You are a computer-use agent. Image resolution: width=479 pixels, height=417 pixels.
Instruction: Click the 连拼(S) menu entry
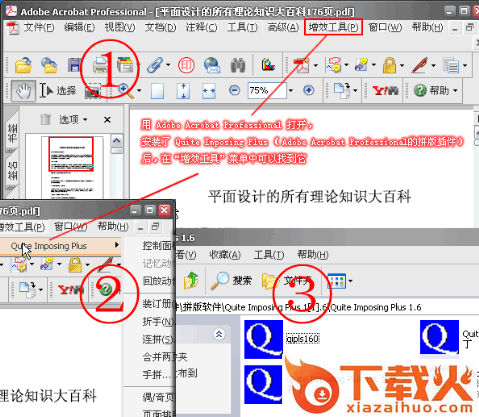[x=158, y=339]
